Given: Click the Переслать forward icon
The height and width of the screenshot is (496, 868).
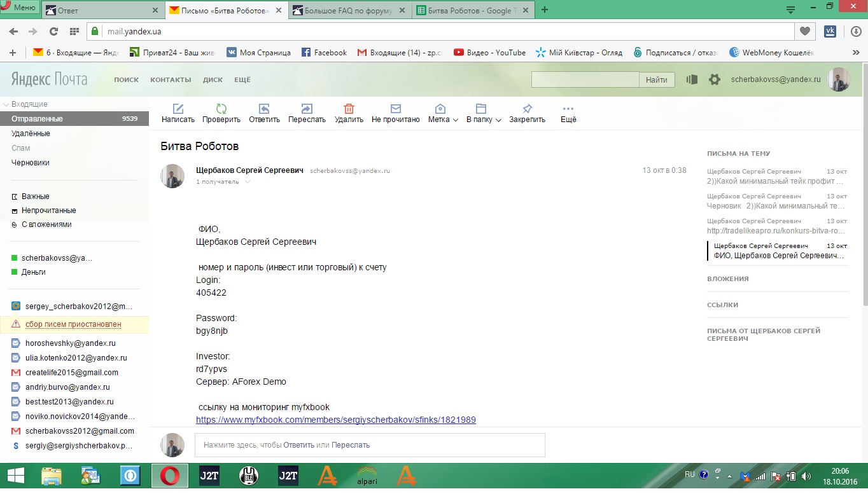Looking at the screenshot, I should pyautogui.click(x=307, y=109).
